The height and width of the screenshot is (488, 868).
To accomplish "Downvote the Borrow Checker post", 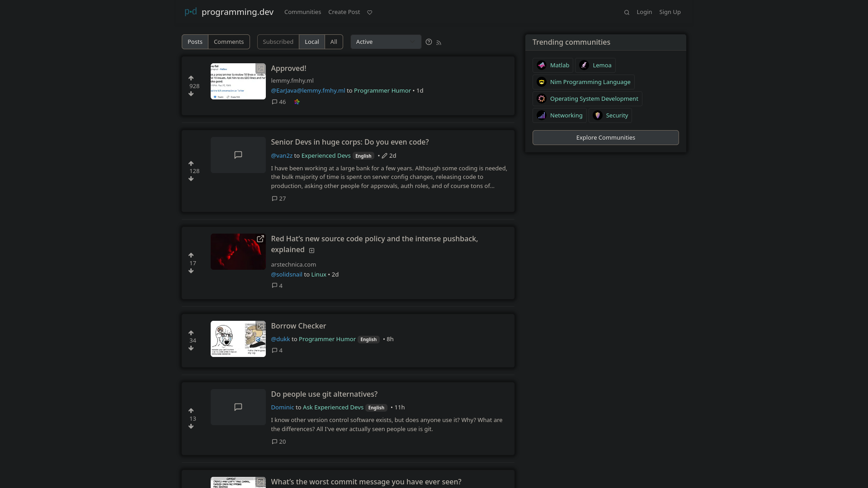I will [x=191, y=348].
